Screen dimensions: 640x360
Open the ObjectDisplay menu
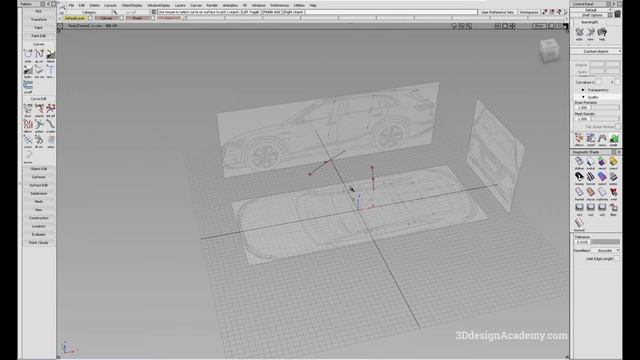click(x=131, y=5)
